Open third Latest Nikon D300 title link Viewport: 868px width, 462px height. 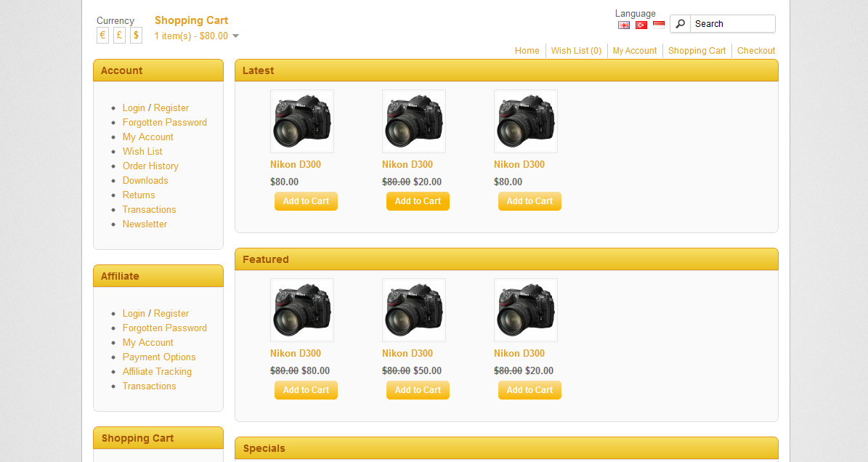click(x=519, y=164)
